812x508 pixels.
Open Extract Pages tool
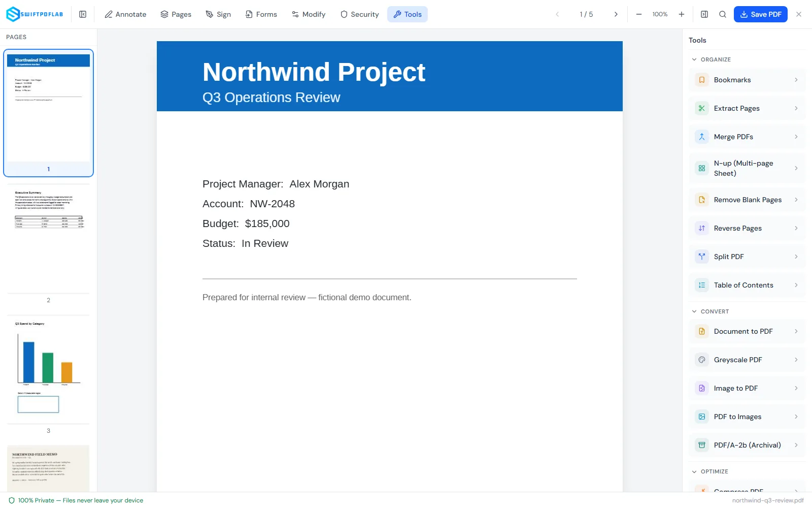(x=747, y=108)
